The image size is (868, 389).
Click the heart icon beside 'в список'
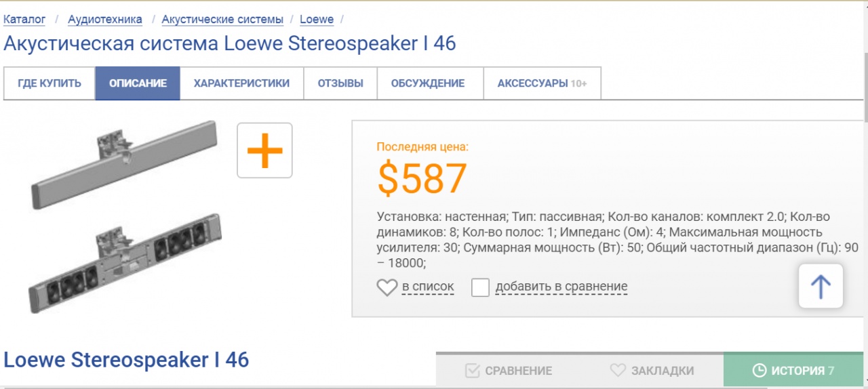387,287
